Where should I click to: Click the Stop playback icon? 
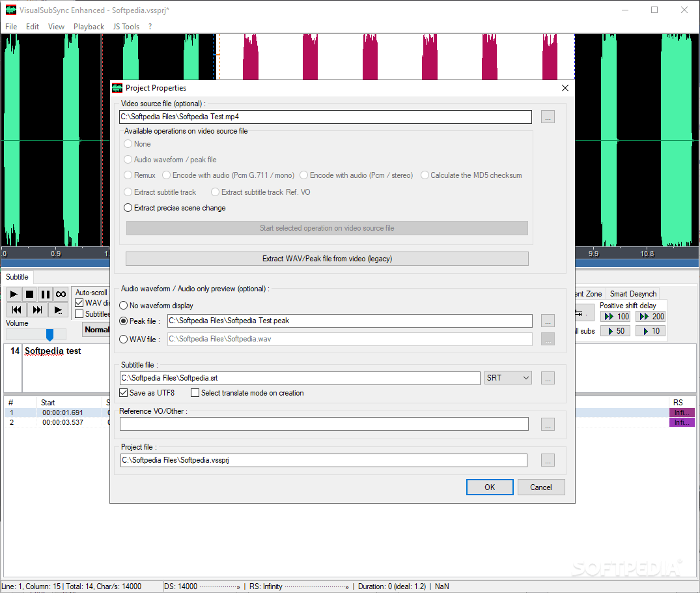pos(29,294)
